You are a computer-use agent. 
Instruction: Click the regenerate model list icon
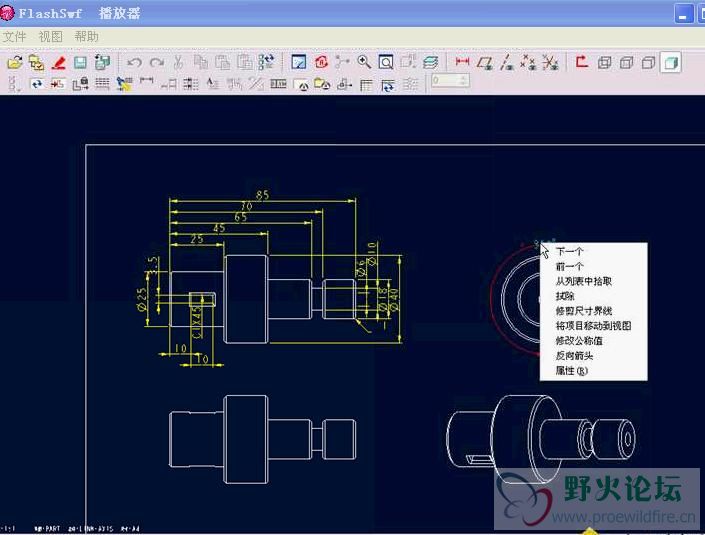(x=267, y=62)
